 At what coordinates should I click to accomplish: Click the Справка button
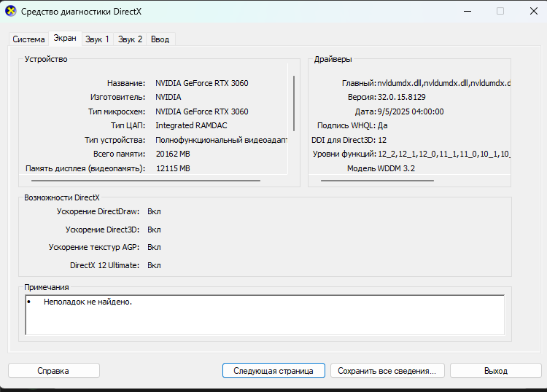pyautogui.click(x=54, y=371)
